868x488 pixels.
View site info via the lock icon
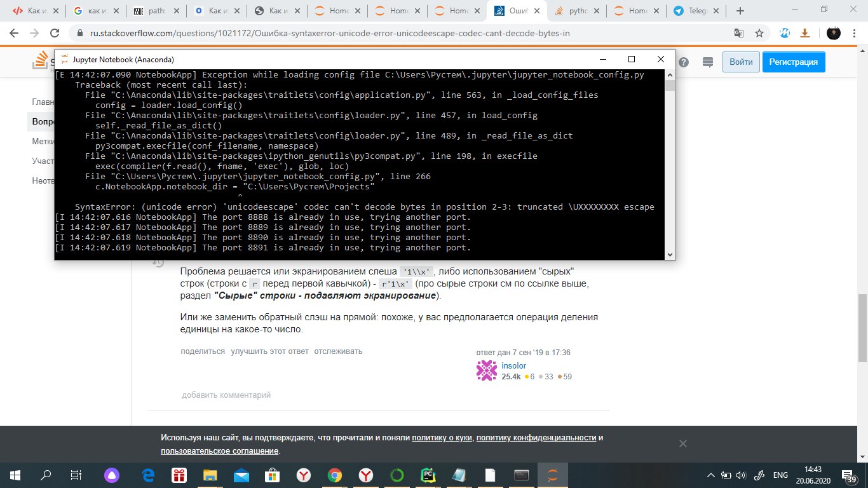[x=79, y=33]
